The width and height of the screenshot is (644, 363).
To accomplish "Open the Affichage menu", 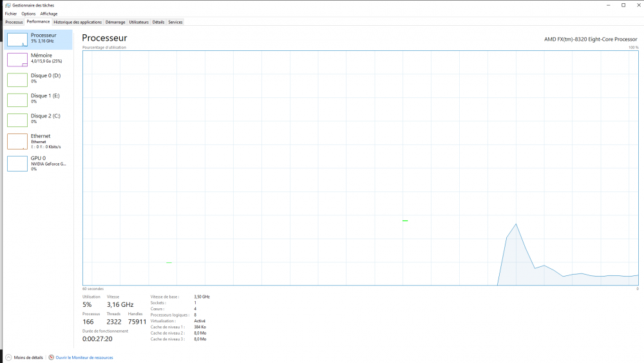I will click(48, 14).
